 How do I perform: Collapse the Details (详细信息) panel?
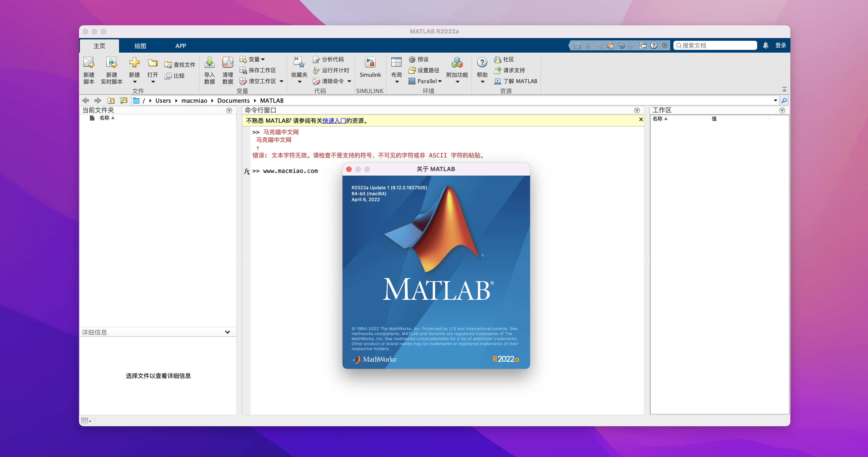pos(227,332)
